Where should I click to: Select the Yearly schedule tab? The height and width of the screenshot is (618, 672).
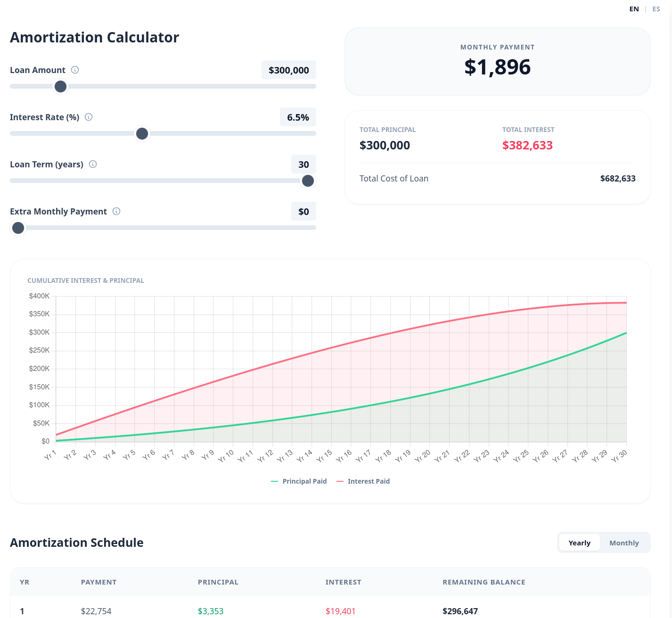point(579,543)
